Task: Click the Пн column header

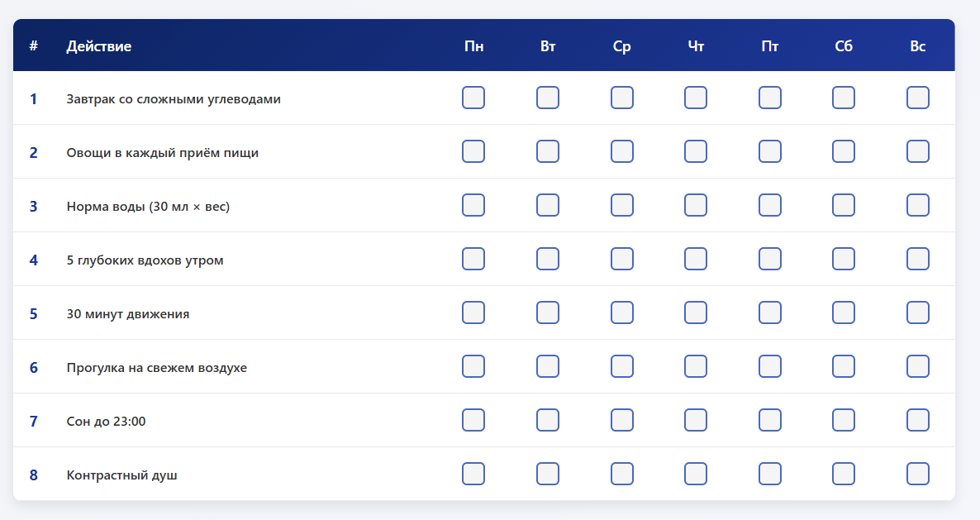Action: click(473, 46)
